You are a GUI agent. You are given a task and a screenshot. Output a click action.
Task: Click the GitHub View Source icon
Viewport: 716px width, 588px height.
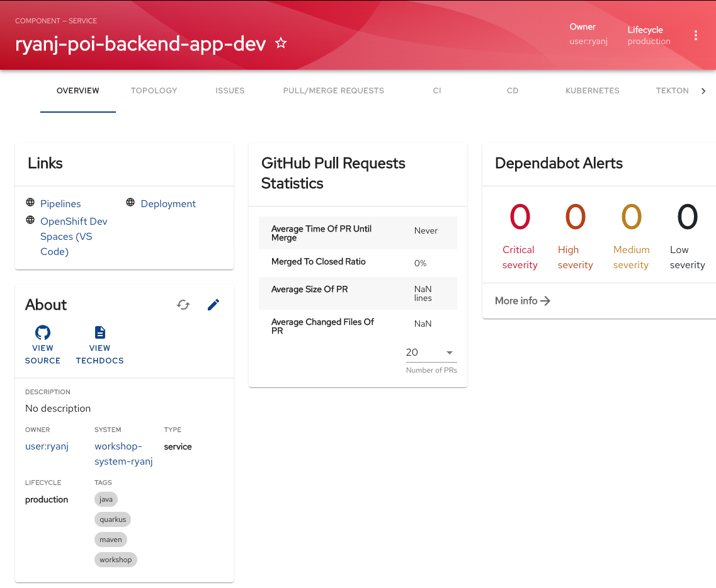43,332
